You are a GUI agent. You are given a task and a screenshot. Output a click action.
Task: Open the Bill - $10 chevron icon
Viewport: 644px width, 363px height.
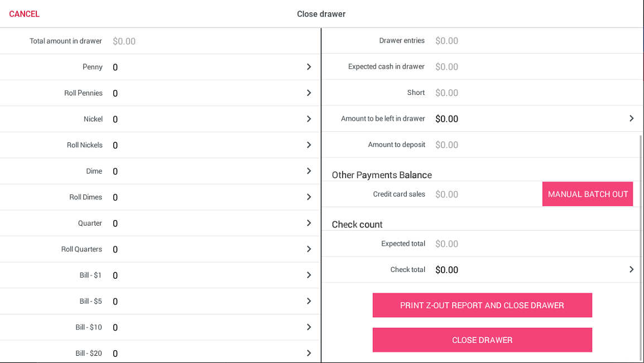click(x=309, y=327)
